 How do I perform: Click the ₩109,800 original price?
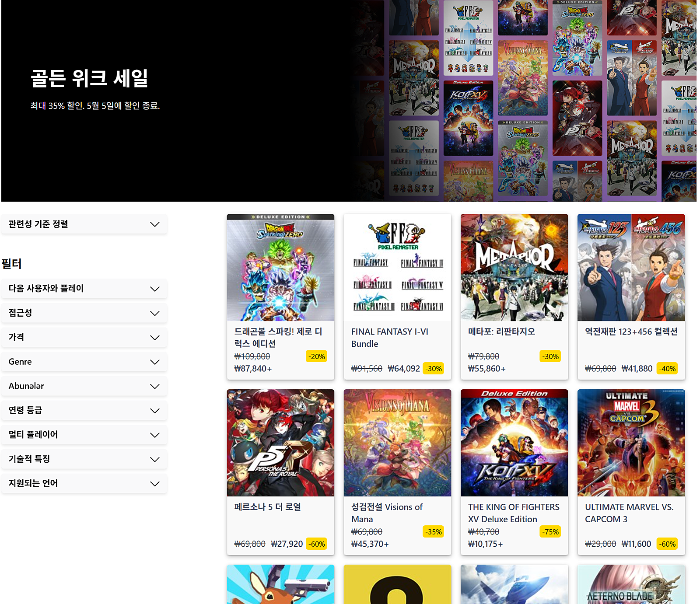pos(252,356)
